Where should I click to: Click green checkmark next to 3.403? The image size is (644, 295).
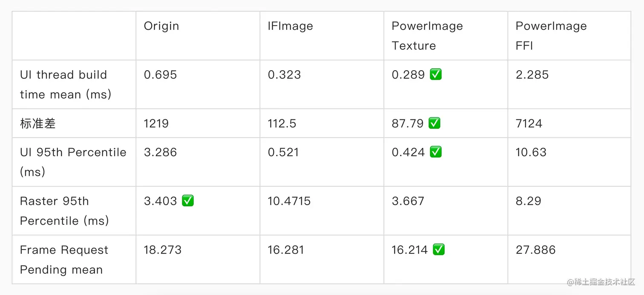[188, 201]
